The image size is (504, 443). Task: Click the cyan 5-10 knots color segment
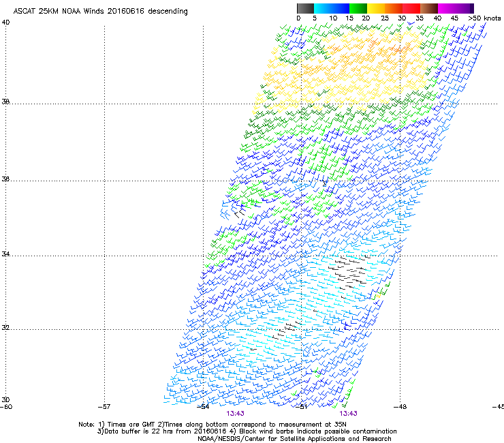click(323, 8)
